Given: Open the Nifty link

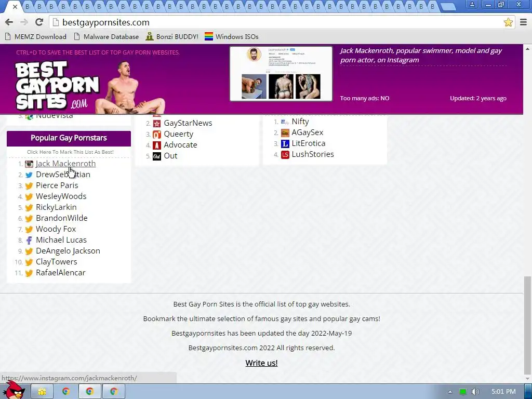Looking at the screenshot, I should pos(300,122).
